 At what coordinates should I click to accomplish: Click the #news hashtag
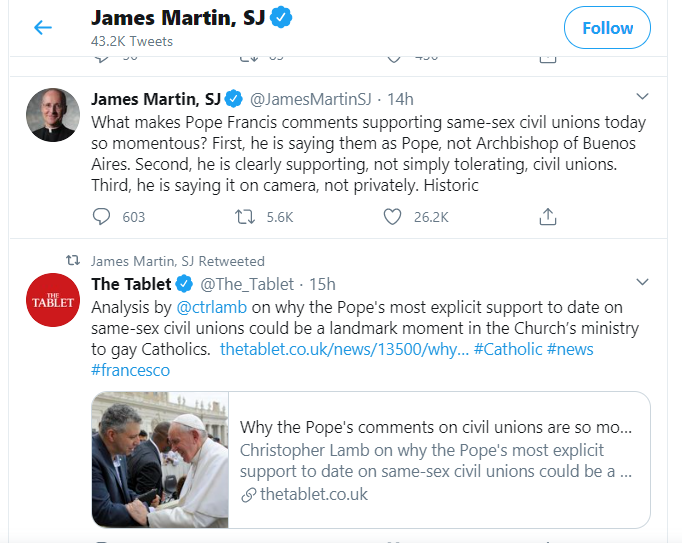tap(570, 349)
